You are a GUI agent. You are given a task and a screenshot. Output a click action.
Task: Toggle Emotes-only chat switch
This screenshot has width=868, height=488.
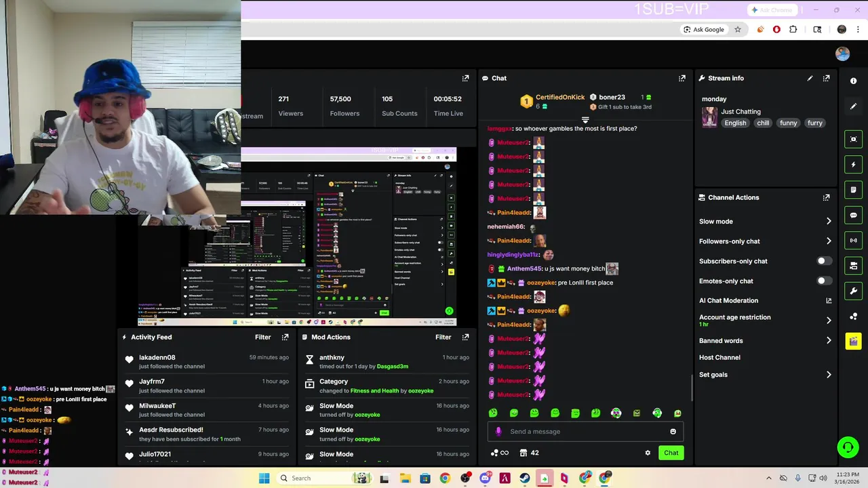824,281
